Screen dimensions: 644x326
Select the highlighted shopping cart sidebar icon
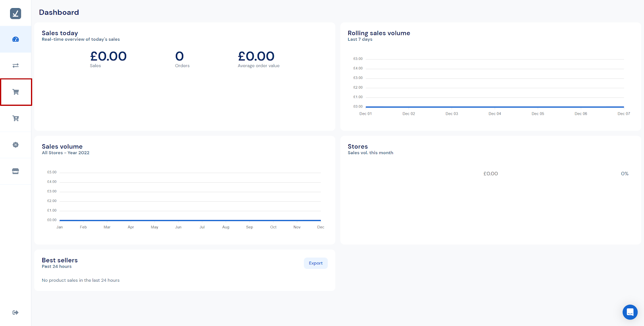pyautogui.click(x=16, y=92)
